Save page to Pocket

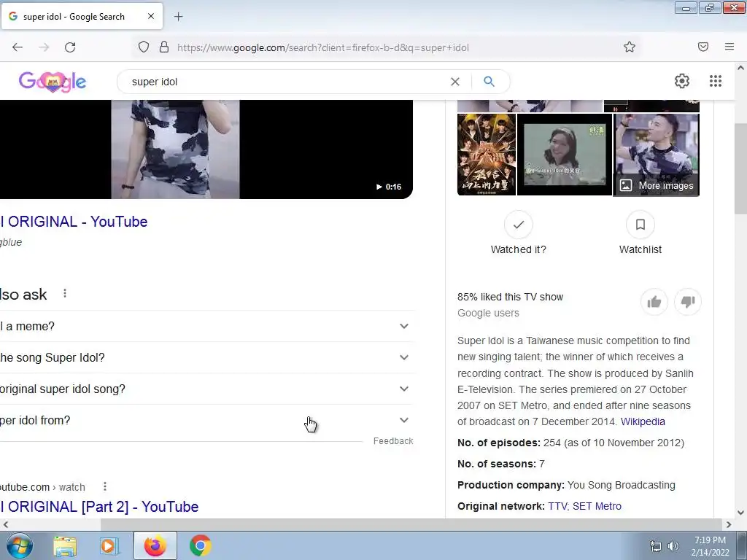coord(703,47)
